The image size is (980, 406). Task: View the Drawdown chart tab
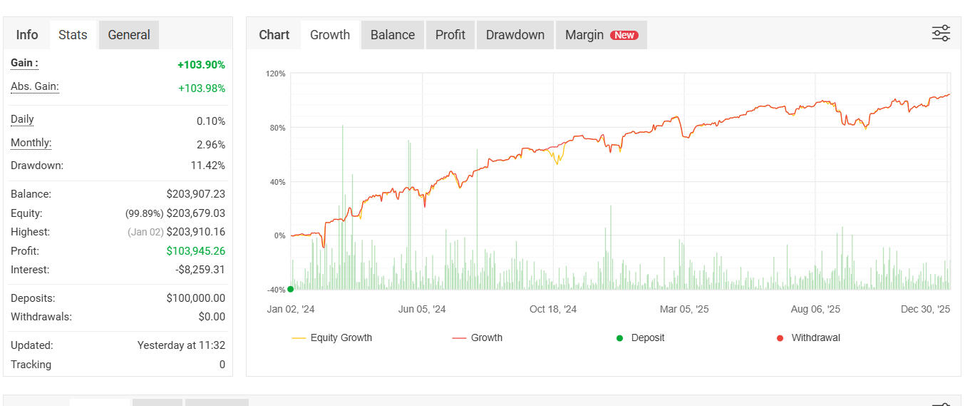pyautogui.click(x=515, y=35)
